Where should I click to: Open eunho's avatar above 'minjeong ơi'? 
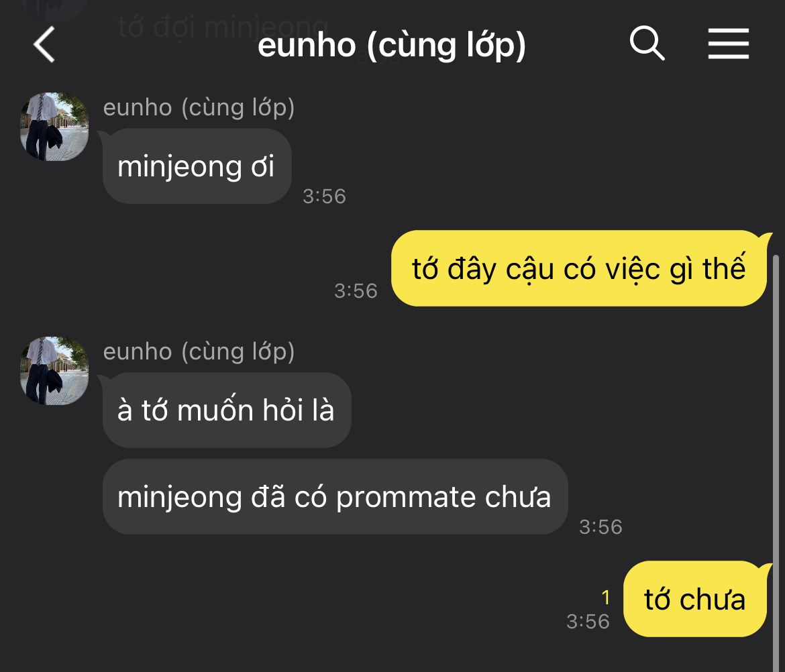pyautogui.click(x=54, y=127)
